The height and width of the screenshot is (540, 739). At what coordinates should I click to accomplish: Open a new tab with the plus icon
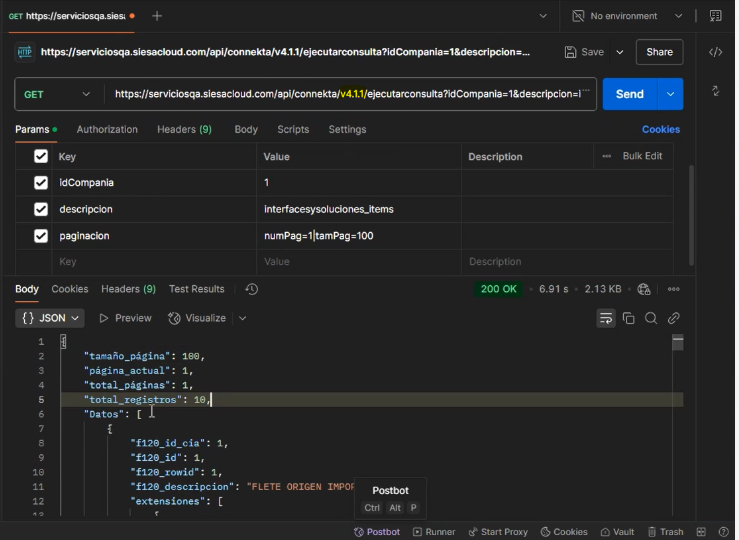coord(157,16)
